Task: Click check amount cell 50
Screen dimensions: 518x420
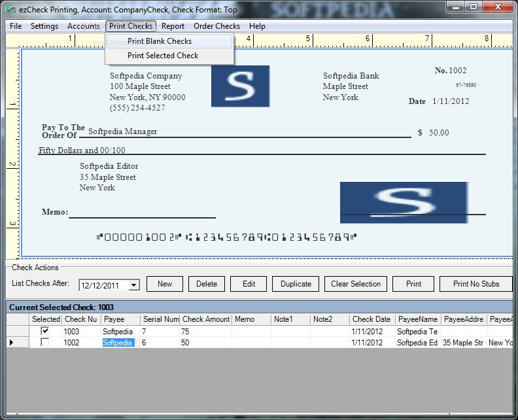Action: click(206, 342)
